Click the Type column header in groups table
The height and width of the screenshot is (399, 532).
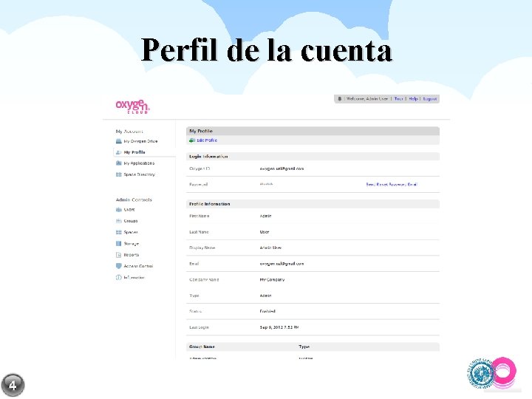[x=304, y=347]
